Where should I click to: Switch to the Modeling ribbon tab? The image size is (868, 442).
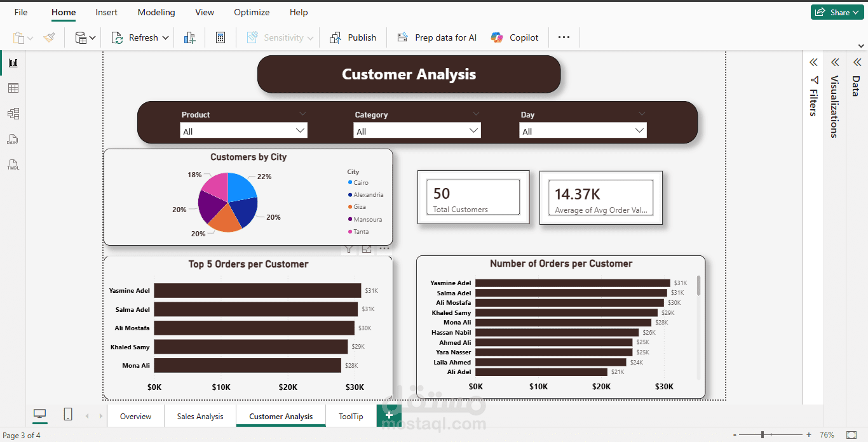pyautogui.click(x=156, y=12)
